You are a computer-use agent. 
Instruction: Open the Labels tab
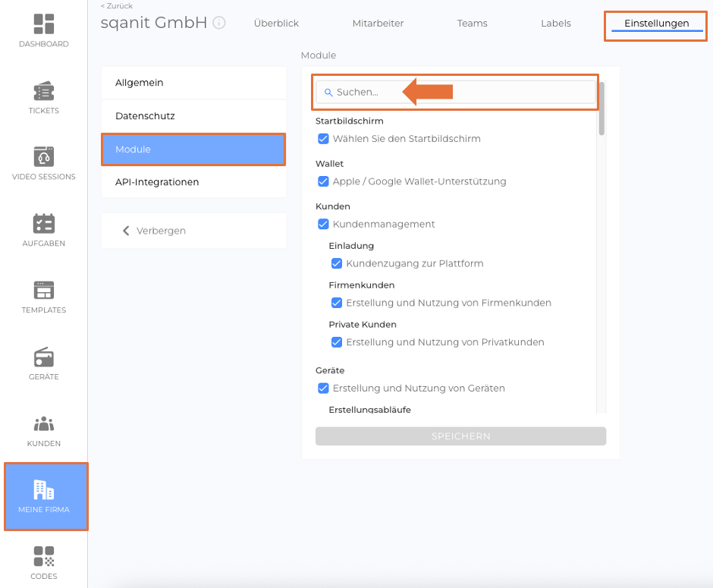click(555, 24)
